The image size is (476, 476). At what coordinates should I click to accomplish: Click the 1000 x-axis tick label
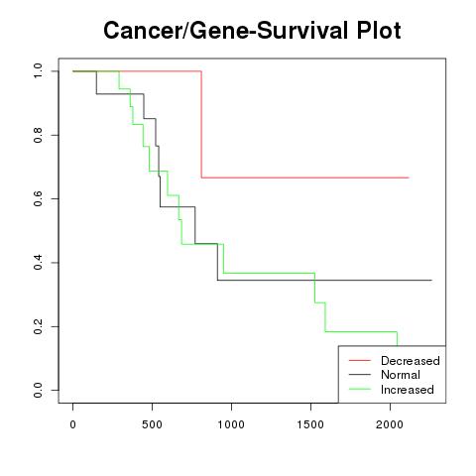(231, 424)
